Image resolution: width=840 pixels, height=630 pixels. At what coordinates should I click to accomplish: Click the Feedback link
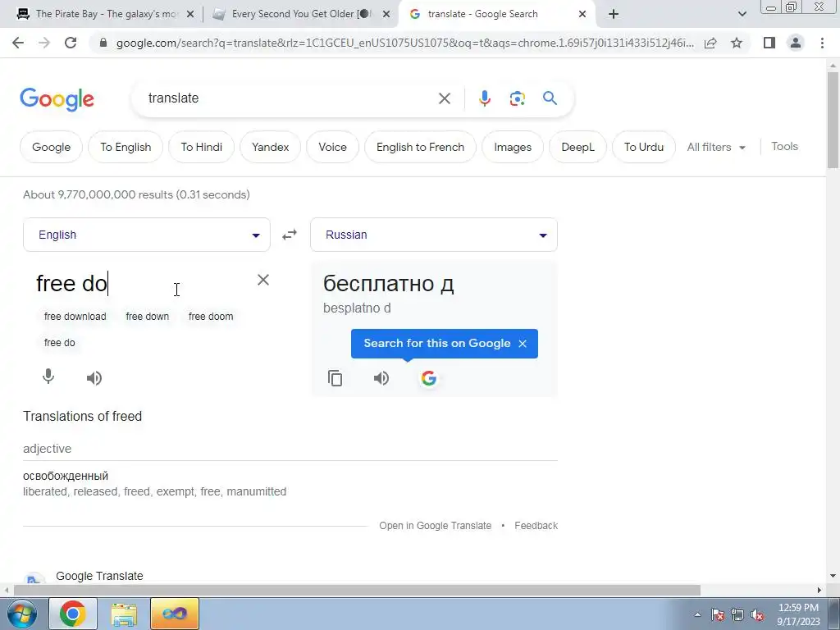click(536, 526)
